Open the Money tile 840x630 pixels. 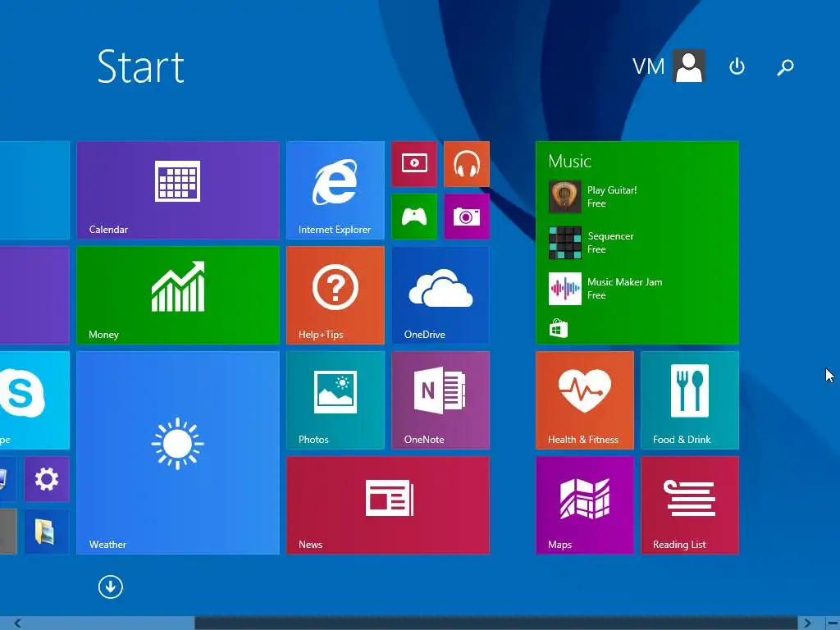point(178,295)
